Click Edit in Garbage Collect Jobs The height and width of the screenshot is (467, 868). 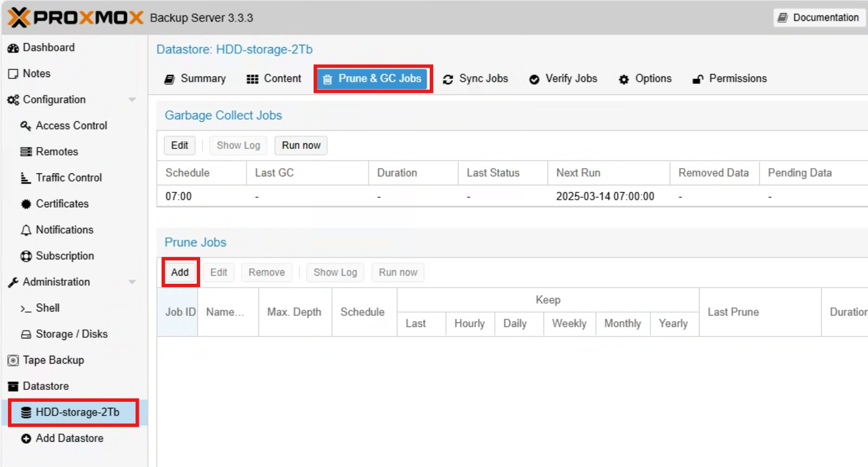pyautogui.click(x=179, y=146)
